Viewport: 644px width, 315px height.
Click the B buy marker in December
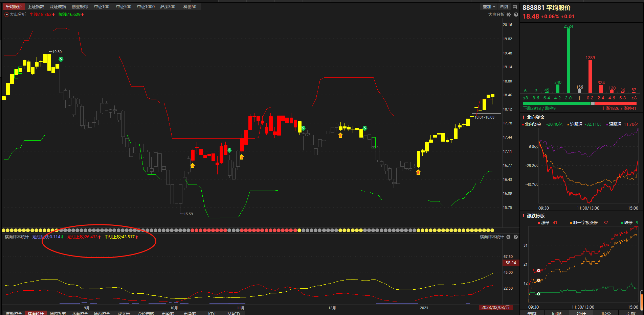tap(340, 135)
